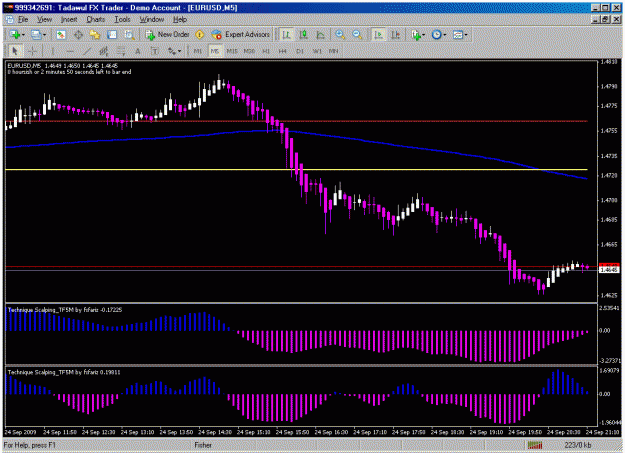Select the arrow Cursor tool
Image resolution: width=625 pixels, height=453 pixels.
pos(15,51)
